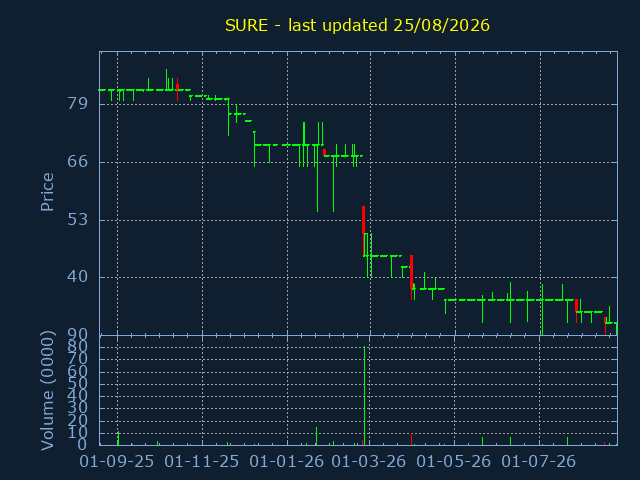Click the 01-05-26 date axis label

click(453, 462)
